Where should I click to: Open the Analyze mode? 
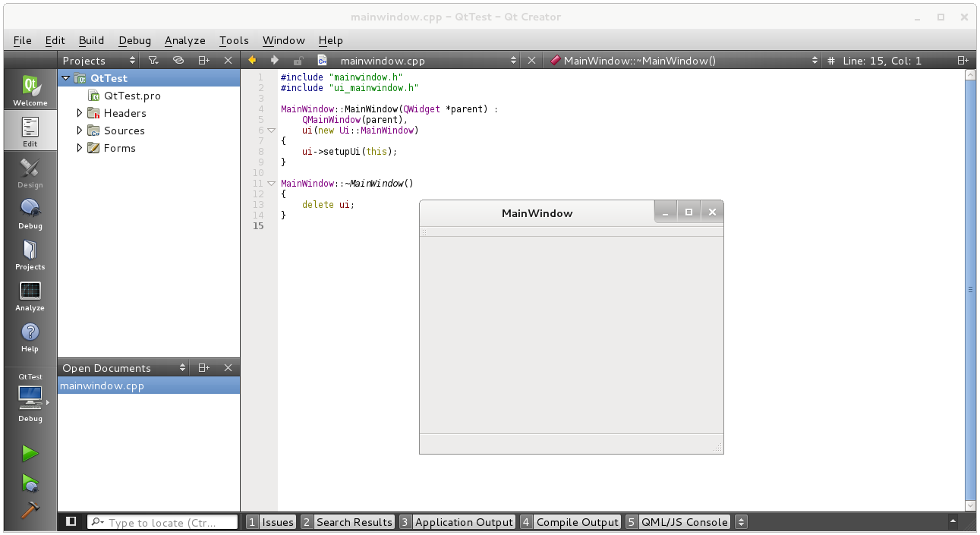[30, 296]
